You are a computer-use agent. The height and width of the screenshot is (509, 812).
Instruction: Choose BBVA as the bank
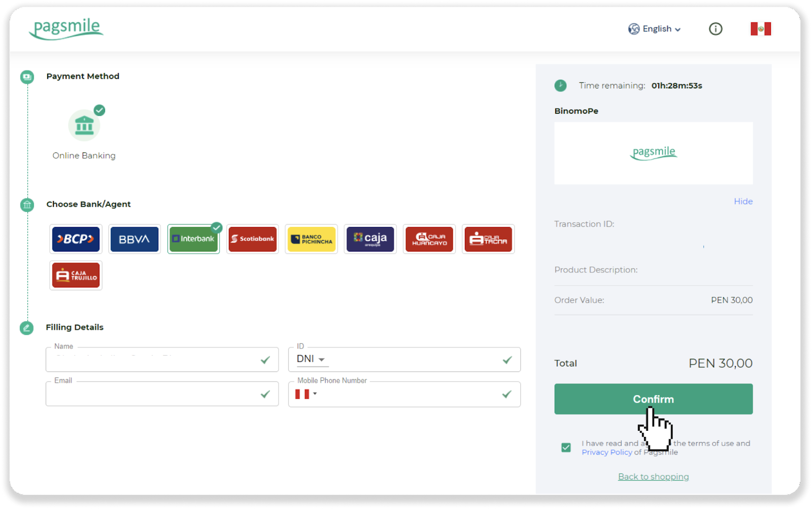pos(134,239)
